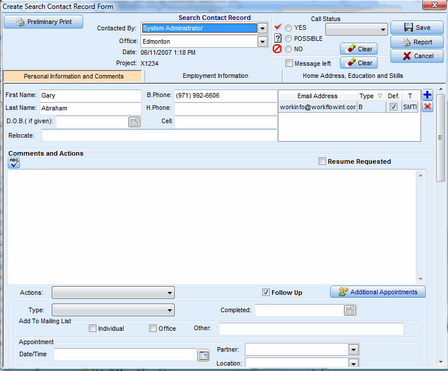The width and height of the screenshot is (448, 371).
Task: Select the POSSIBLE radio button
Action: 288,39
